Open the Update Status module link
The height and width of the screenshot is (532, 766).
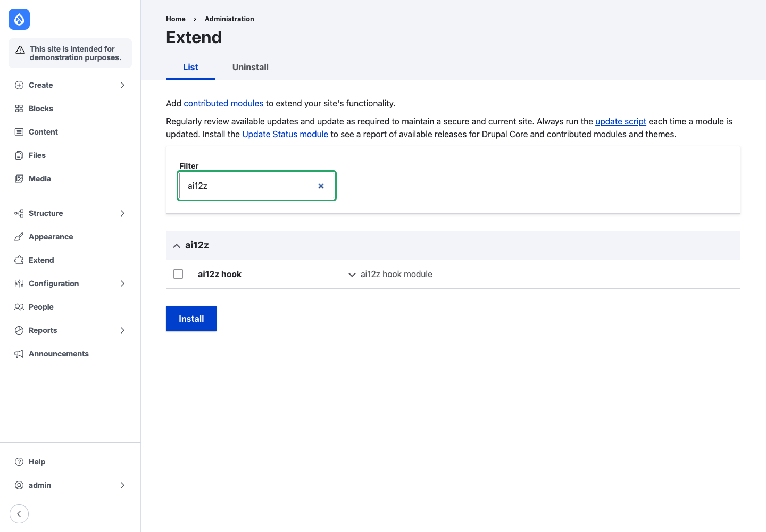click(x=285, y=134)
